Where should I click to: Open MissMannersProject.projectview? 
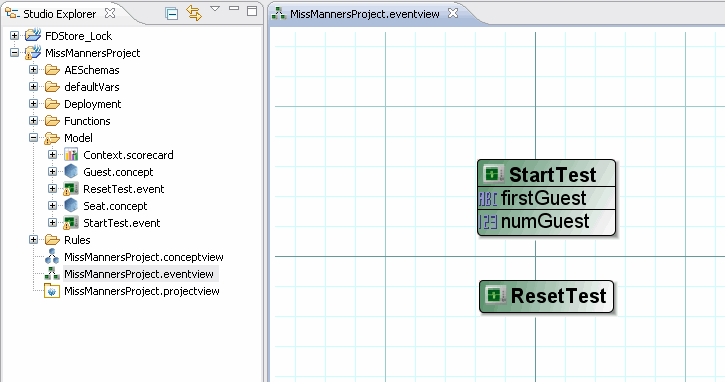pyautogui.click(x=141, y=291)
